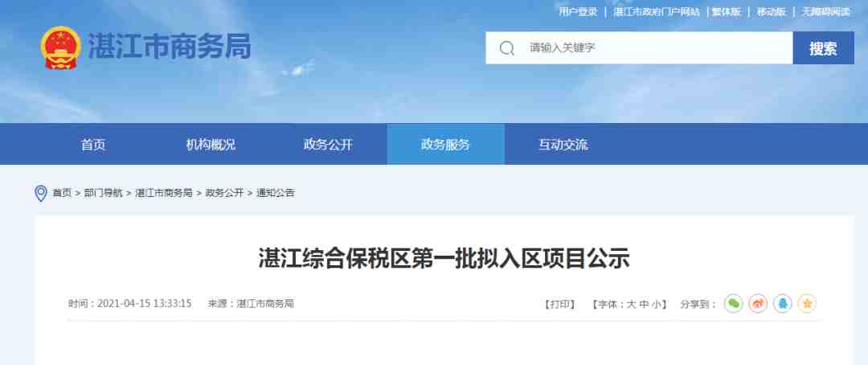The width and height of the screenshot is (868, 365).
Task: Click the 用户登录 link
Action: (578, 11)
